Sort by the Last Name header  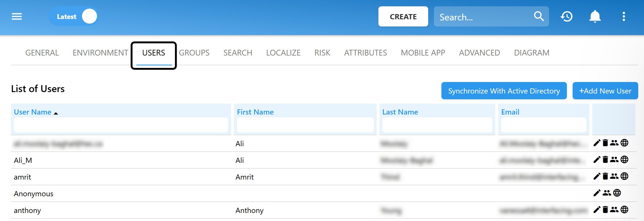click(x=400, y=112)
